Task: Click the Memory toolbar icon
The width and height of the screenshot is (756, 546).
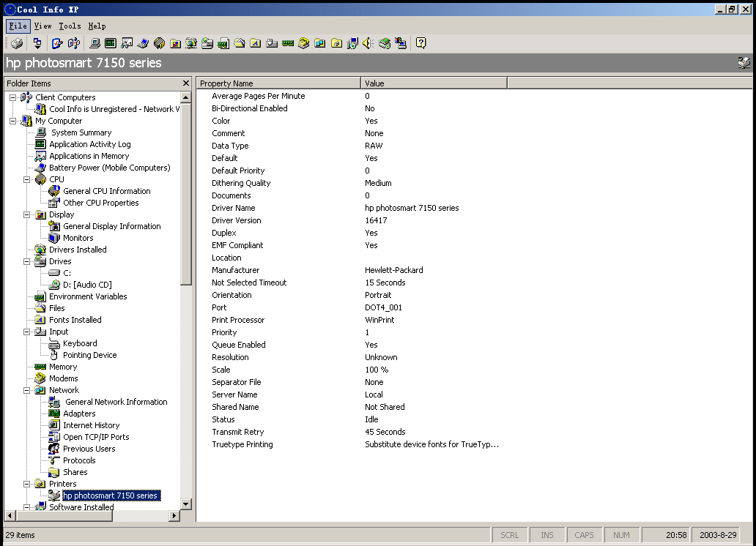Action: click(x=288, y=43)
